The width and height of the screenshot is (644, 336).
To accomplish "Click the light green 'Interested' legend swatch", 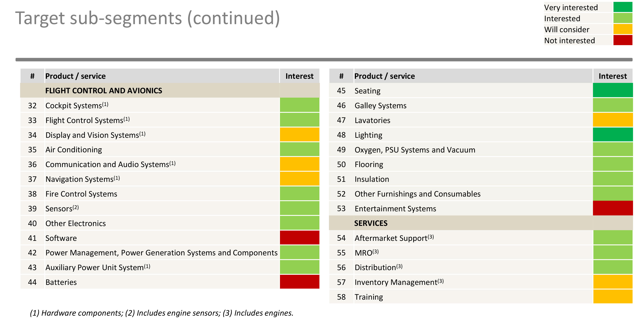I will tap(622, 18).
